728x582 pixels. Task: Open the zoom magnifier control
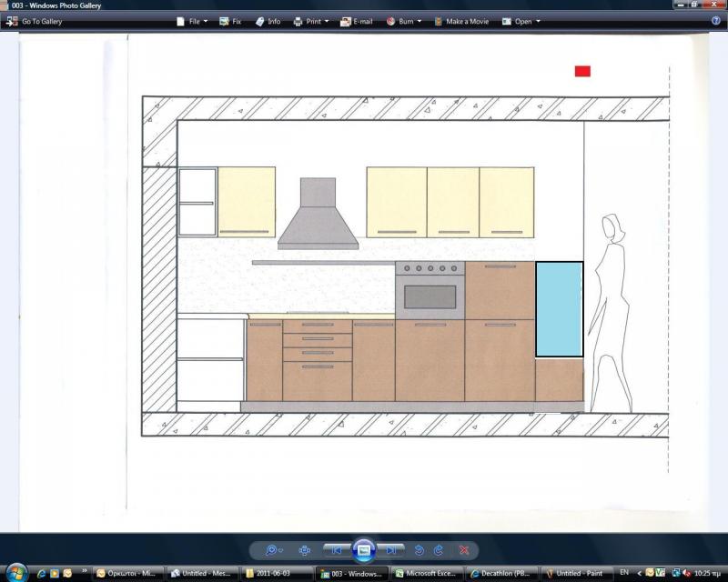click(x=272, y=550)
